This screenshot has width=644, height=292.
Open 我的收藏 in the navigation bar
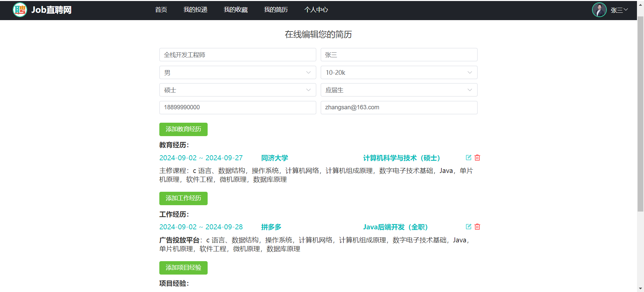coord(236,10)
